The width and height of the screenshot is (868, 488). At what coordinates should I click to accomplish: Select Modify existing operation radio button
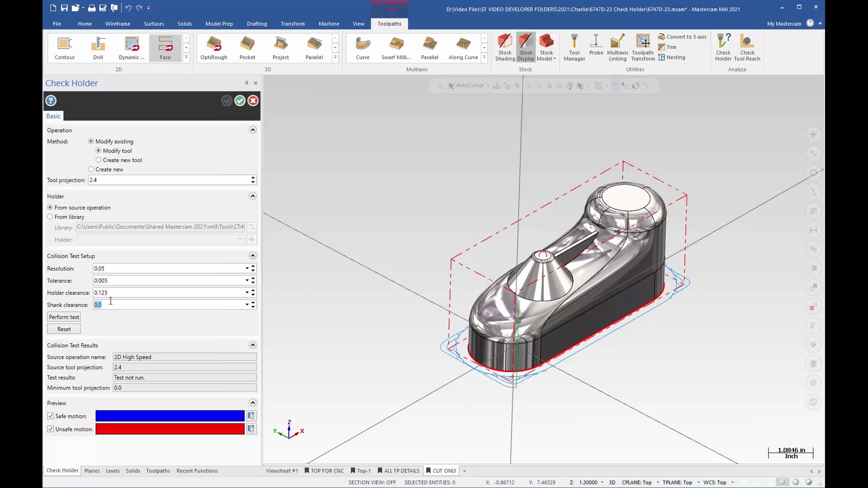click(x=90, y=141)
